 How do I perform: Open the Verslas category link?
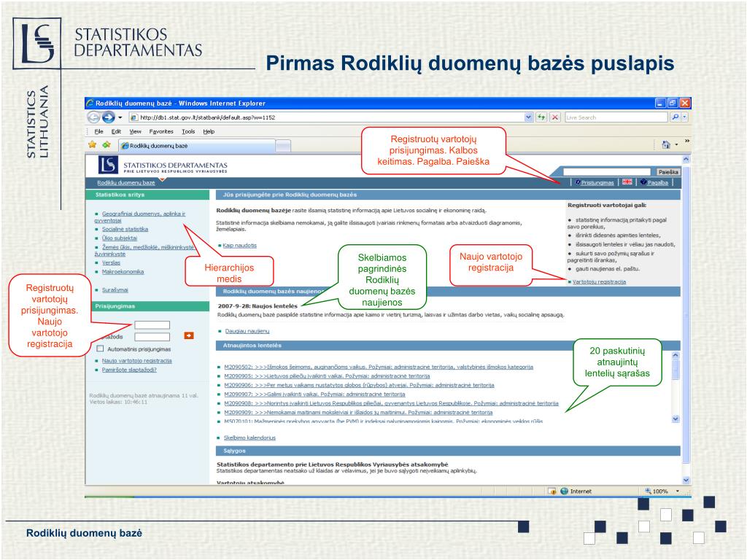tap(111, 262)
